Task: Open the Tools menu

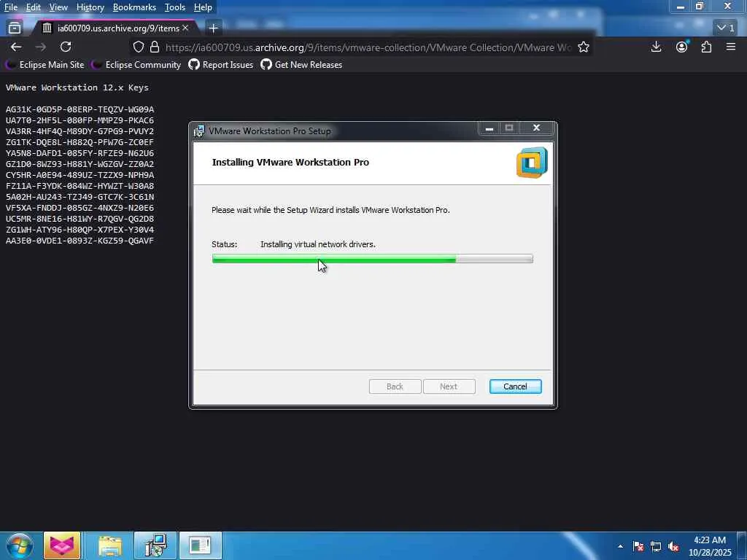Action: (x=175, y=7)
